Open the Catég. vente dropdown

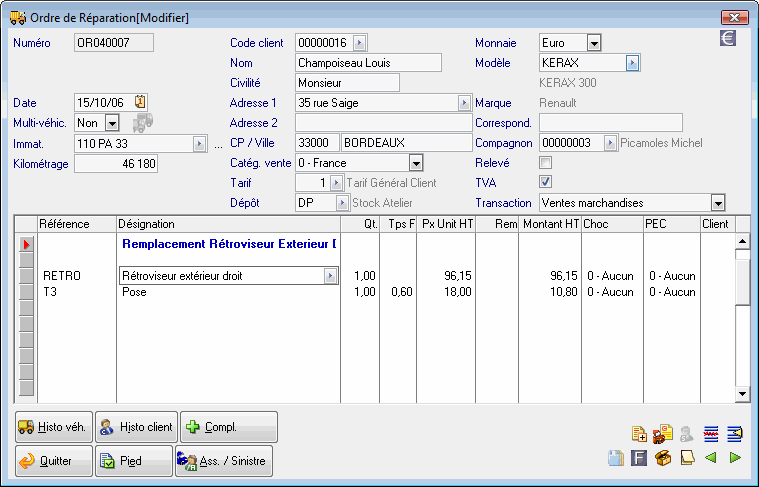pyautogui.click(x=415, y=163)
